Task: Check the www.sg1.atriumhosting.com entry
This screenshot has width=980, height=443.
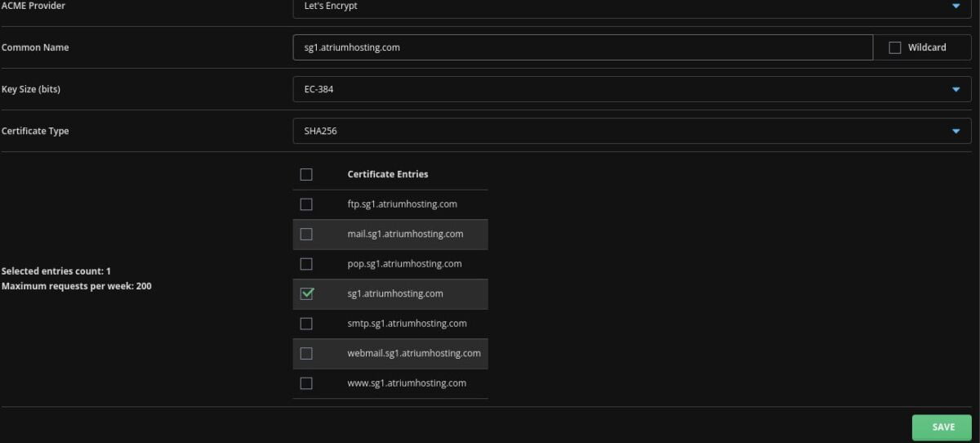Action: pyautogui.click(x=306, y=383)
